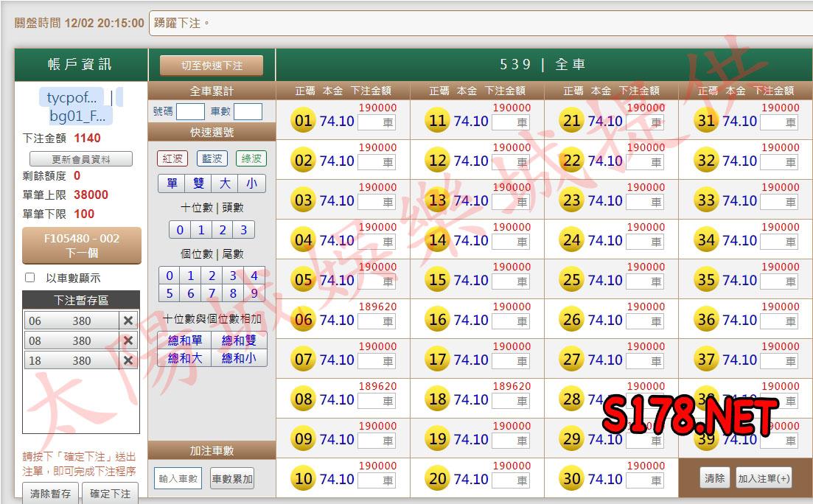Focus bet amount field for number 25
813x504 pixels.
(x=645, y=281)
